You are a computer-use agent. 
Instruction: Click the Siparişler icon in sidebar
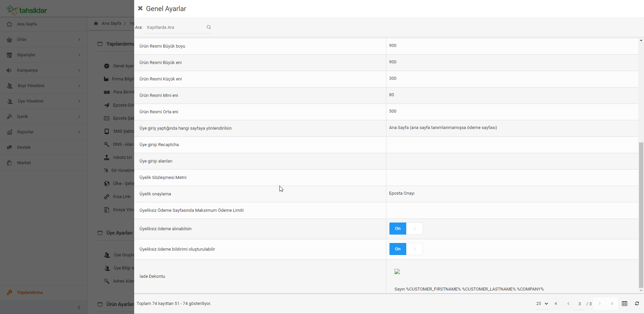point(9,55)
